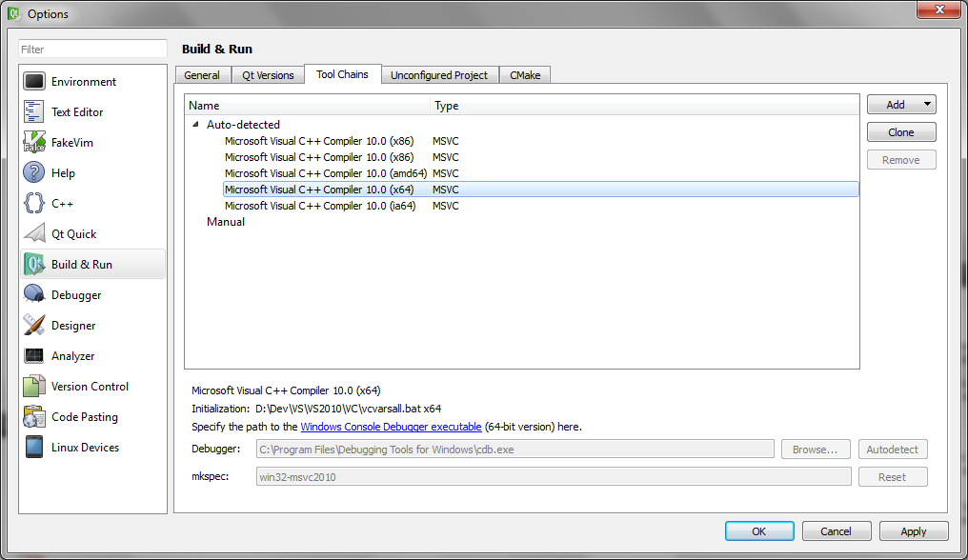
Task: Open Windows Console Debugger executable link
Action: click(391, 427)
